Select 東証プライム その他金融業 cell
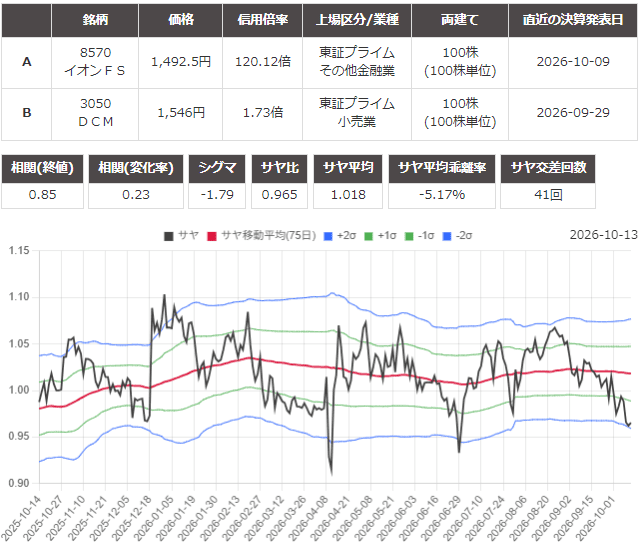Image resolution: width=641 pixels, height=547 pixels. [357, 62]
